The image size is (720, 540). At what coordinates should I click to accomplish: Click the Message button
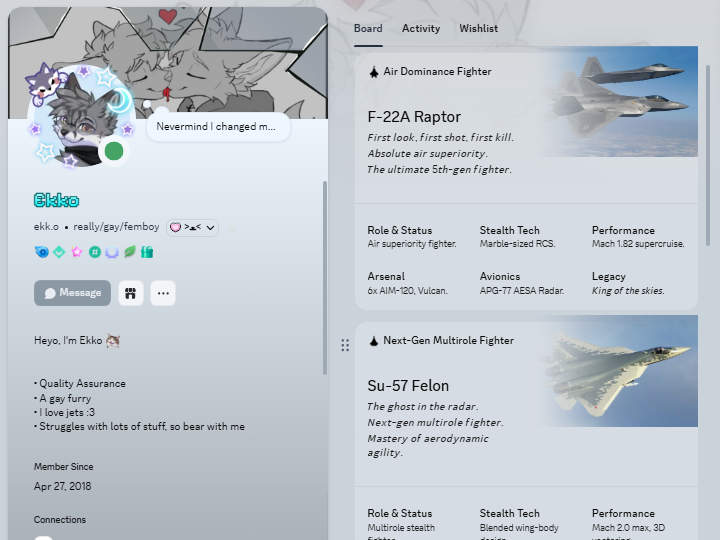tap(73, 293)
